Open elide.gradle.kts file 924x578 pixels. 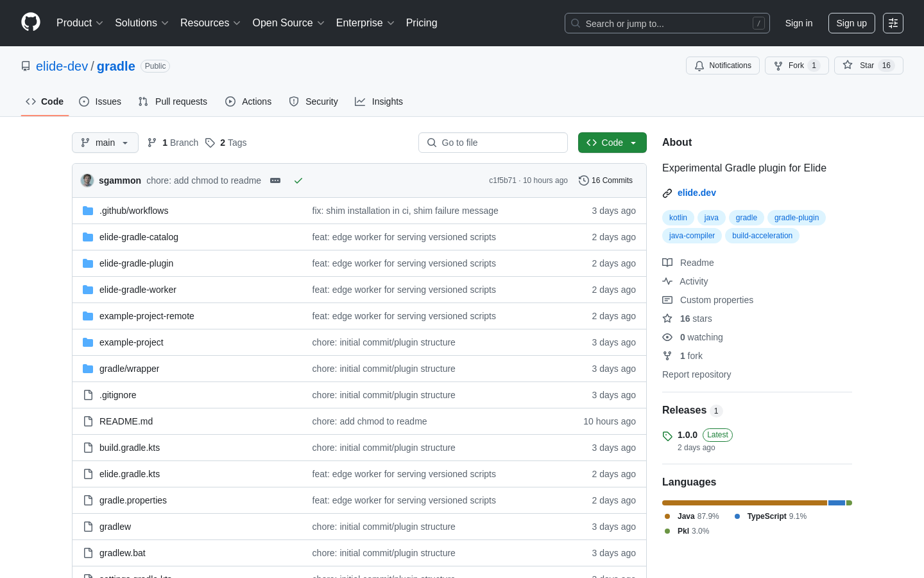coord(130,474)
